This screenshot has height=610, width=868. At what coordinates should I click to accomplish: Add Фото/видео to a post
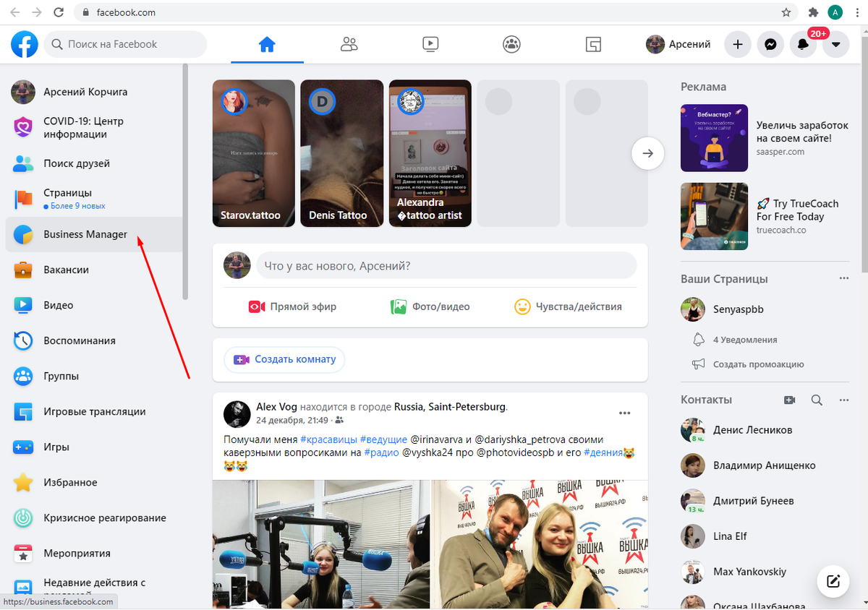(430, 306)
